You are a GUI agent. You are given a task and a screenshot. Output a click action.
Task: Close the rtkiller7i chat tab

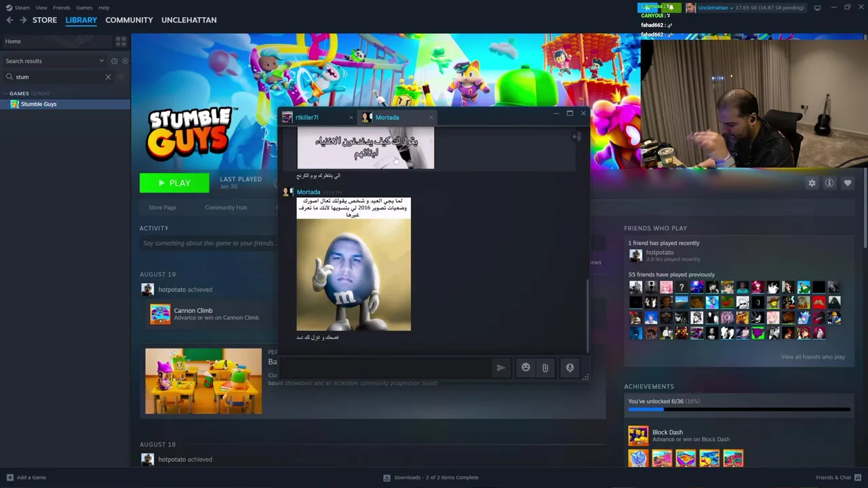[x=351, y=117]
